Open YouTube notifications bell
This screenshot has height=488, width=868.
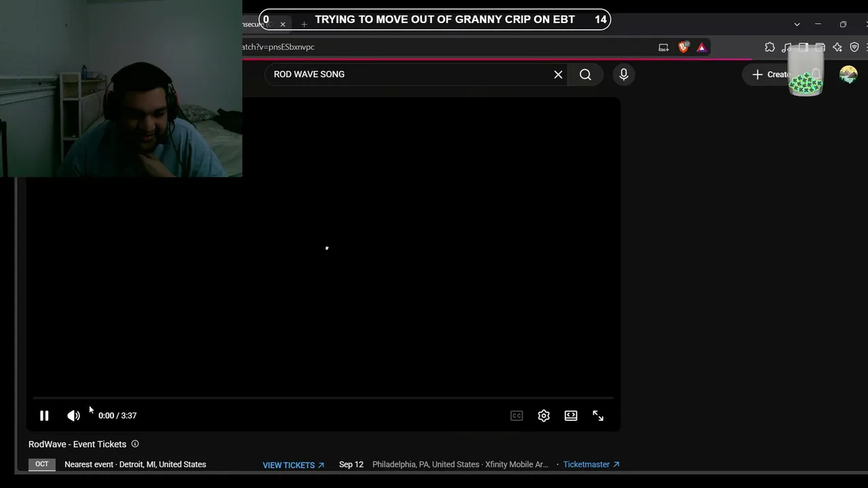816,75
